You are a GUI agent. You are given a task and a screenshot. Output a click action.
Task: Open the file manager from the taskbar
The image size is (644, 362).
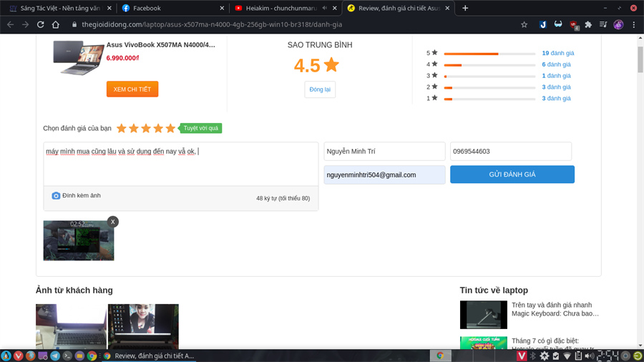(x=79, y=356)
